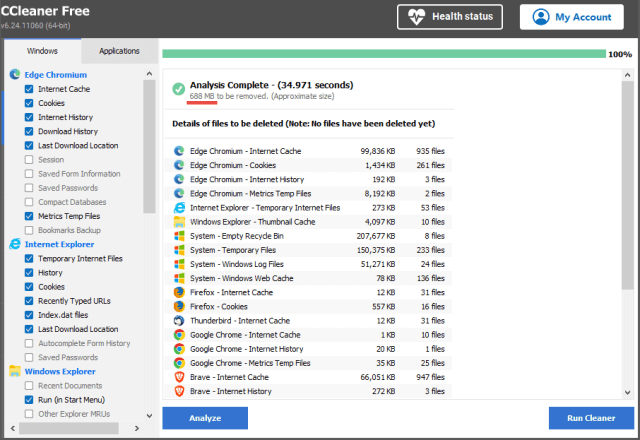Click the user avatar icon in My Account
Viewport: 640px width, 440px height.
click(541, 17)
